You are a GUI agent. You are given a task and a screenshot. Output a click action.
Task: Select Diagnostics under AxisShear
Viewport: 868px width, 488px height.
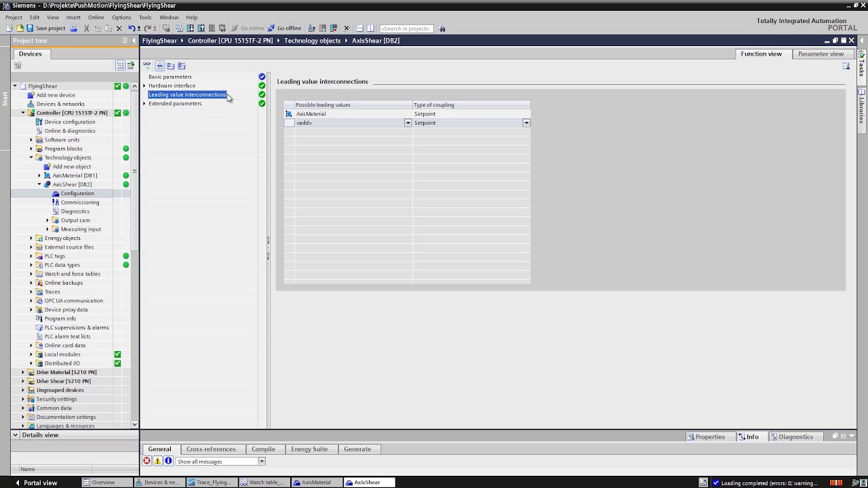point(75,211)
